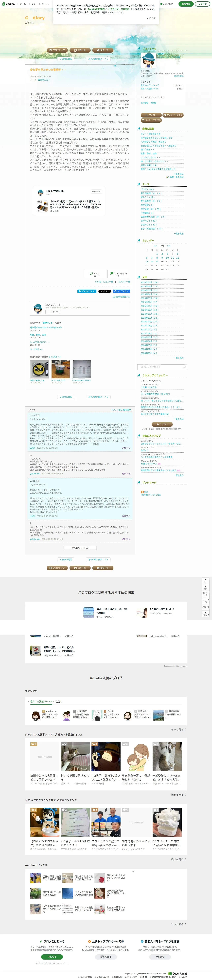Open もっと見る under ランキング list
Image resolution: width=212 pixels, height=980 pixels.
pos(178,729)
